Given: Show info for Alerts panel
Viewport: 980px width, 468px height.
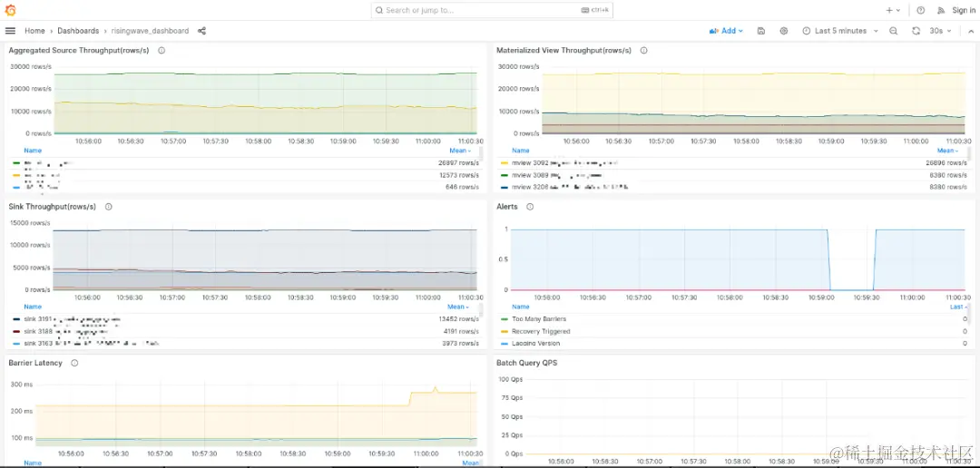Looking at the screenshot, I should click(x=530, y=207).
